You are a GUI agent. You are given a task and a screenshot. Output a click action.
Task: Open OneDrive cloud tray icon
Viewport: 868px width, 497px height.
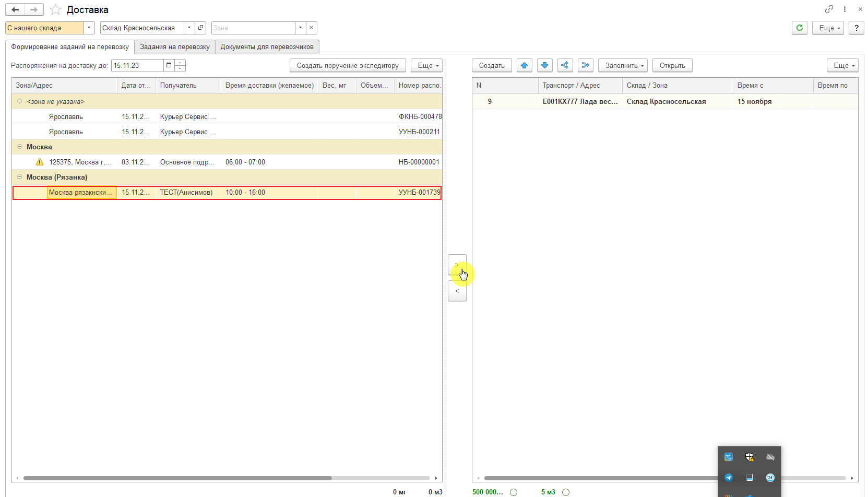point(770,457)
